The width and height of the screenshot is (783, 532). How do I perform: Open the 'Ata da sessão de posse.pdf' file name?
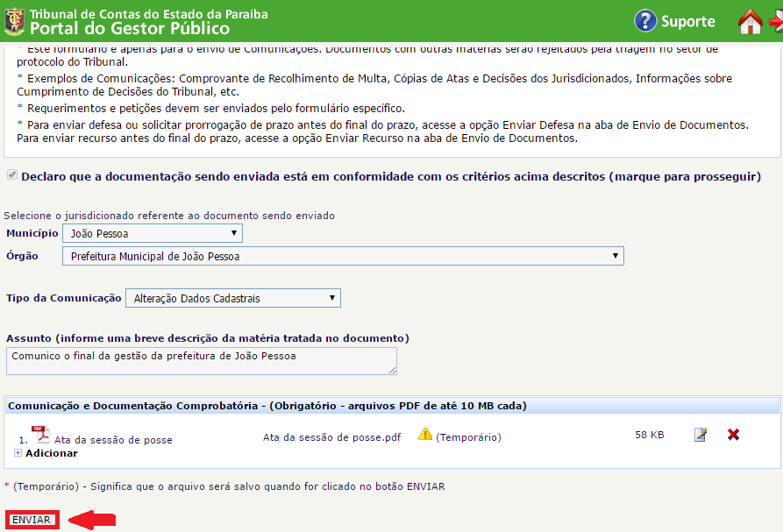coord(331,437)
